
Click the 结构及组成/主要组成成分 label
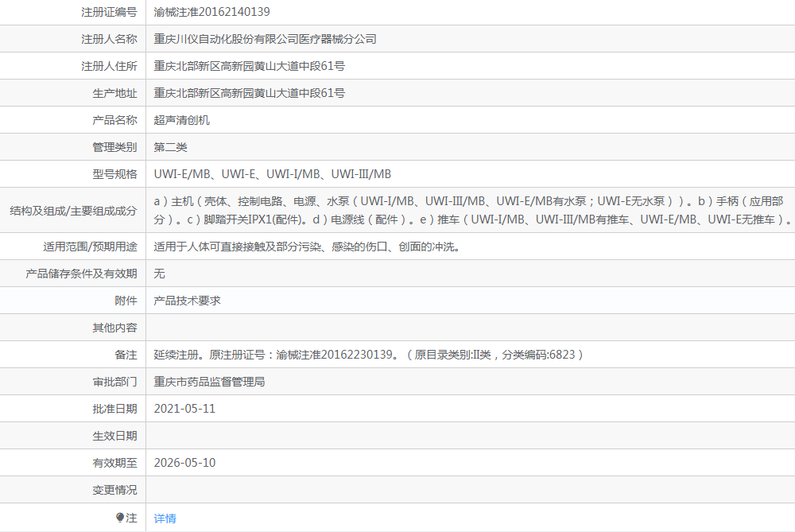point(73,211)
